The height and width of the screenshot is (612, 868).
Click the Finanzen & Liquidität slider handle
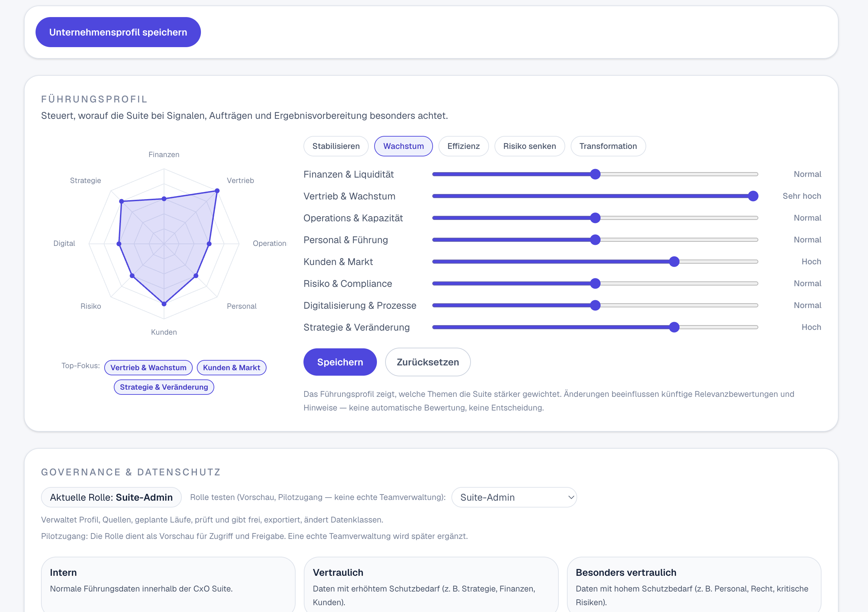(x=595, y=174)
